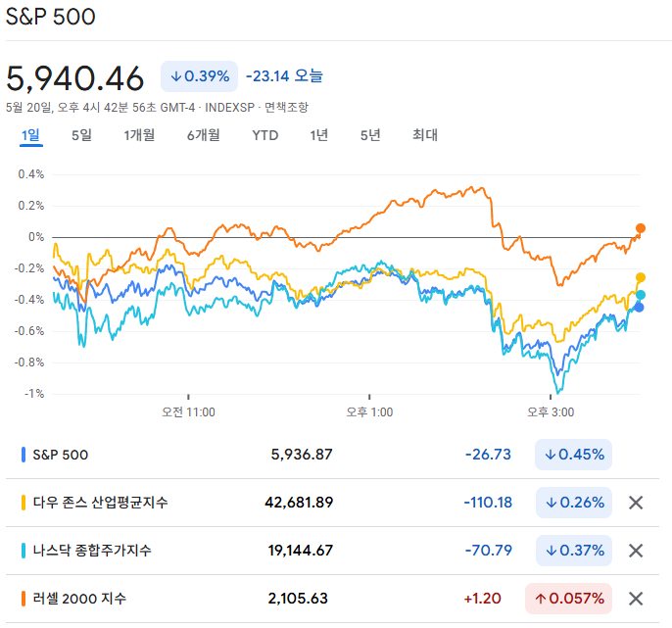Remove 다우 존스 산업평균지수 comparison
The height and width of the screenshot is (628, 672).
636,503
